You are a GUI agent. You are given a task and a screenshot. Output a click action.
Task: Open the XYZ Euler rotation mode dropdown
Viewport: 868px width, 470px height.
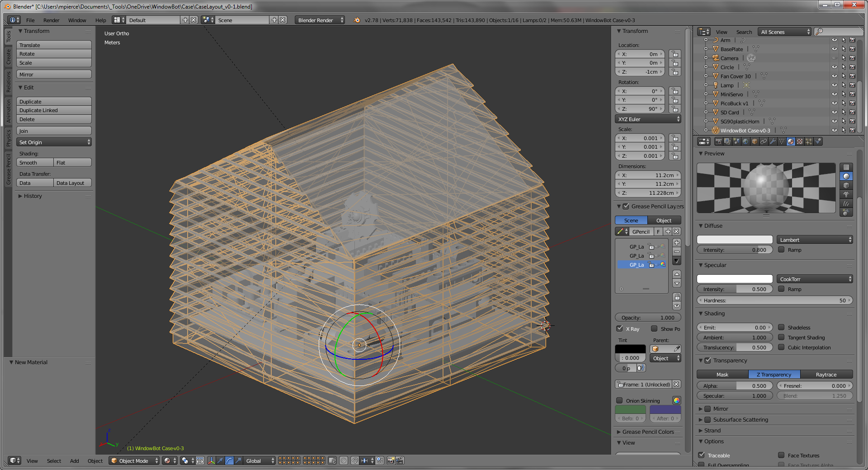pyautogui.click(x=648, y=119)
